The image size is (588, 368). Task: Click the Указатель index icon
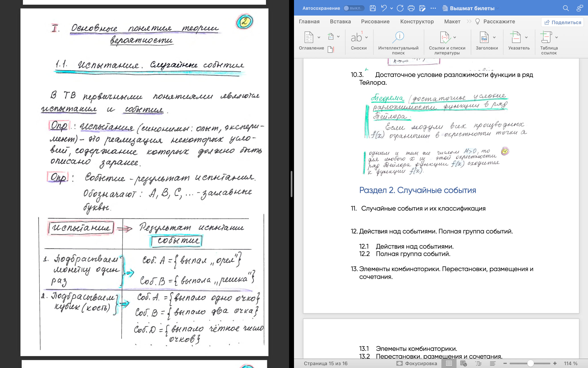coord(516,37)
